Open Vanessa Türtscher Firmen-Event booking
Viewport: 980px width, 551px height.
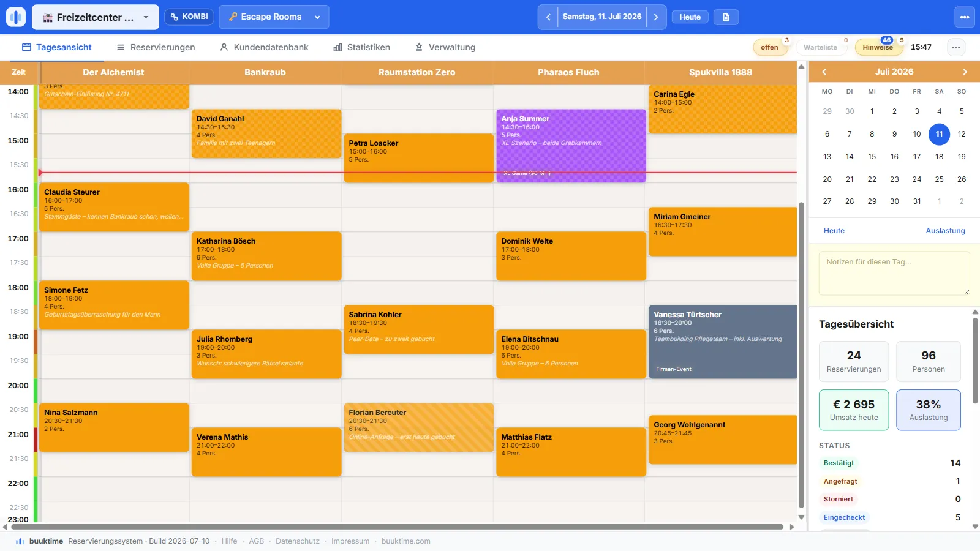pyautogui.click(x=723, y=342)
